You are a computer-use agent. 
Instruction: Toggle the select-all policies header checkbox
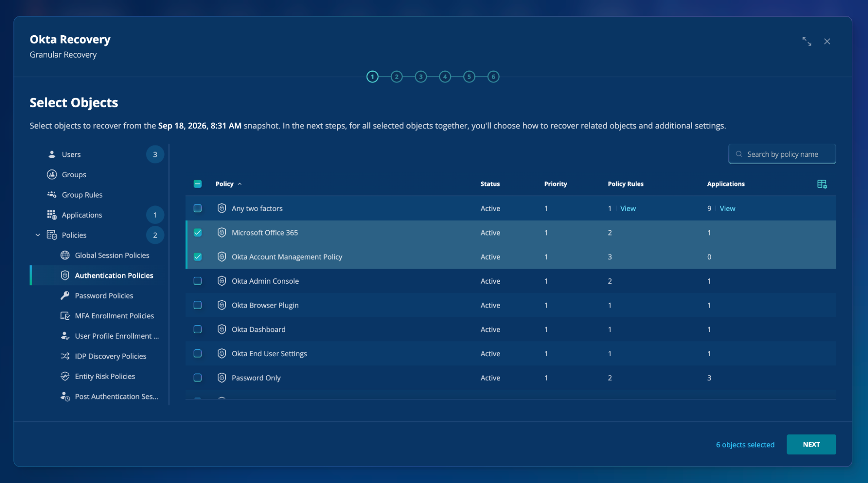click(198, 184)
